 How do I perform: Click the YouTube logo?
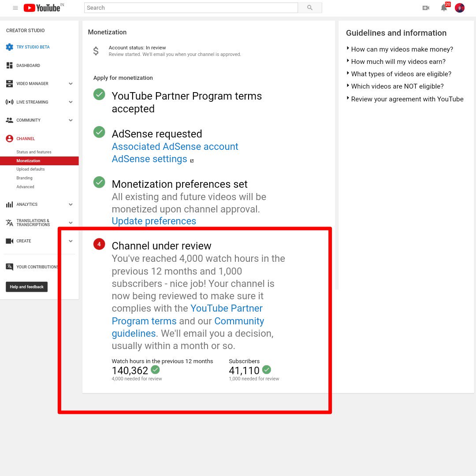point(42,8)
